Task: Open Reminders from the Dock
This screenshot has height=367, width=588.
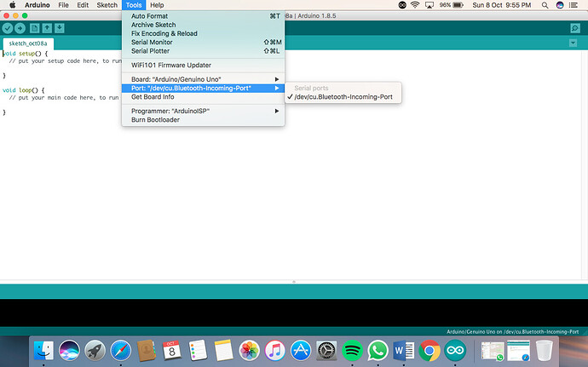Action: 198,351
